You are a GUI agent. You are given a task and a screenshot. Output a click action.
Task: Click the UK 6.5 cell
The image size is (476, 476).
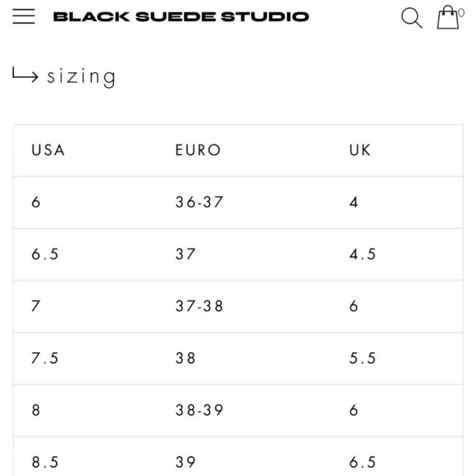click(x=363, y=462)
